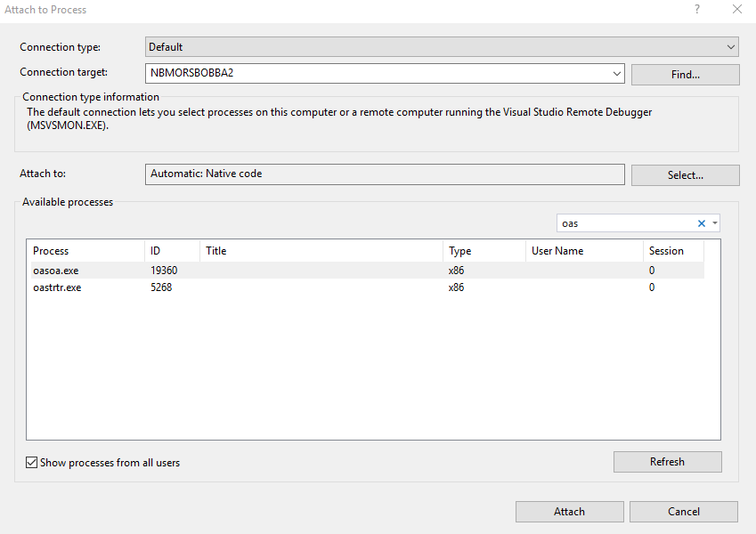Sort by User Name column header
The height and width of the screenshot is (534, 756).
tap(583, 251)
